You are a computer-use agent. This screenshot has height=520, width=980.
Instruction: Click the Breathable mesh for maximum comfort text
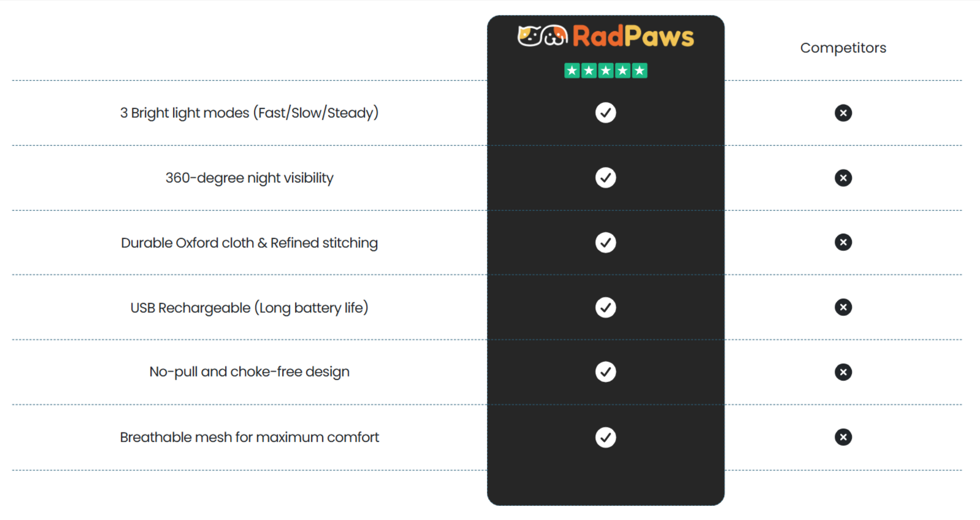pyautogui.click(x=249, y=437)
